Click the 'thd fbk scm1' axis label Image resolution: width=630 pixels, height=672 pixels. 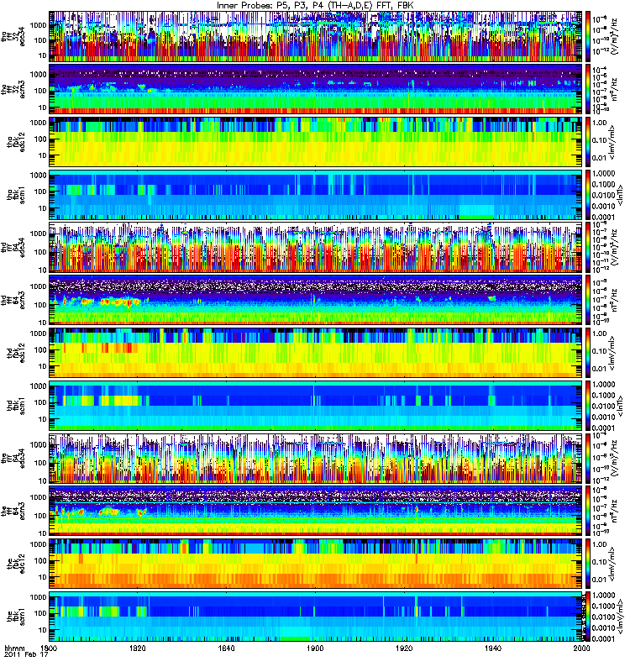click(x=16, y=406)
